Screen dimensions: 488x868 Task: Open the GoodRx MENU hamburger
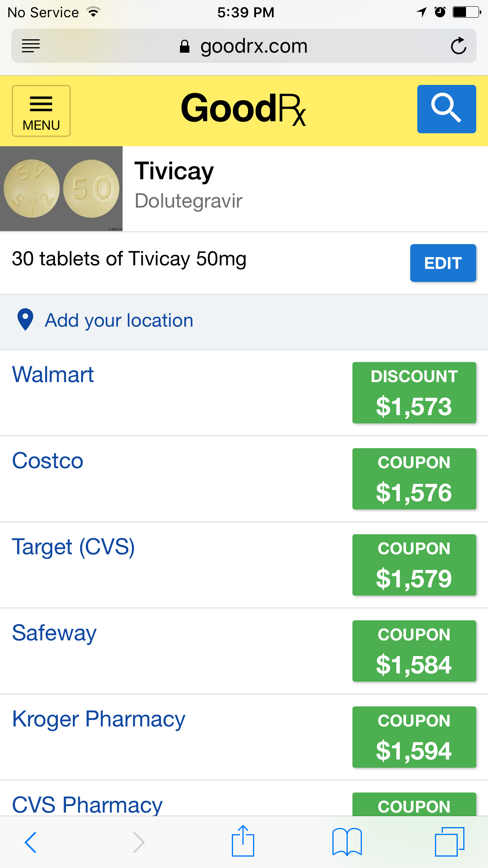coord(41,111)
